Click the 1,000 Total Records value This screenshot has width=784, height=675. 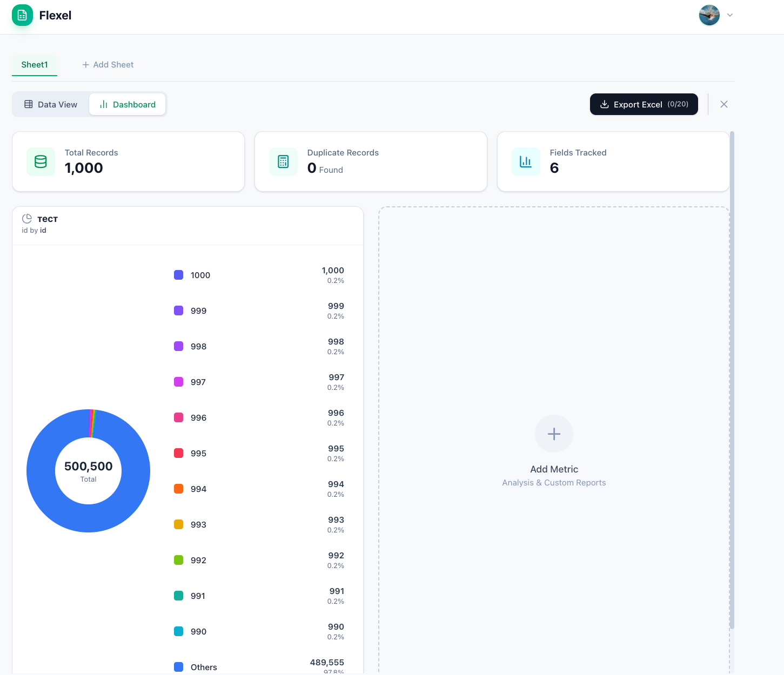84,168
